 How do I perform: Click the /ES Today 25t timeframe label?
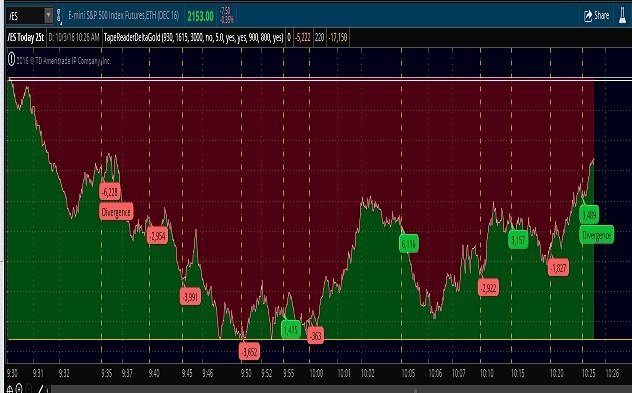point(25,37)
